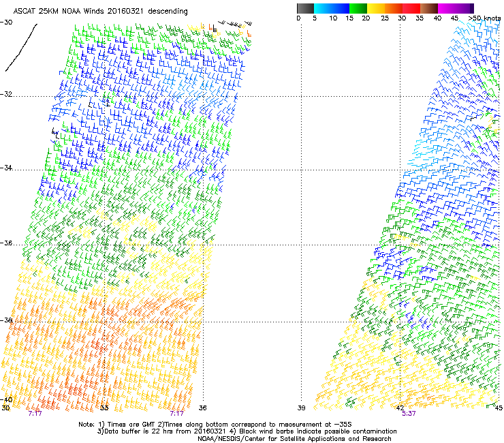Click the latitude label '-30'
This screenshot has width=504, height=443.
(6, 22)
